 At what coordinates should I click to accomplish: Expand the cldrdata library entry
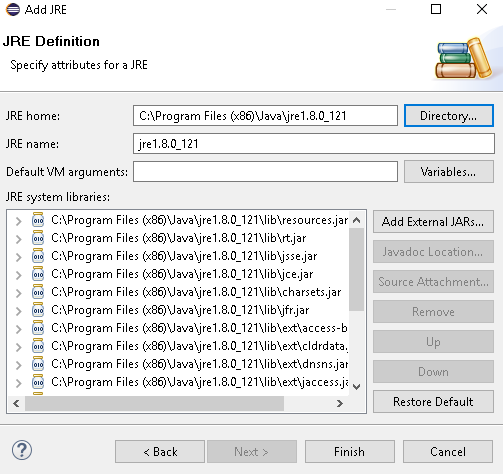19,347
